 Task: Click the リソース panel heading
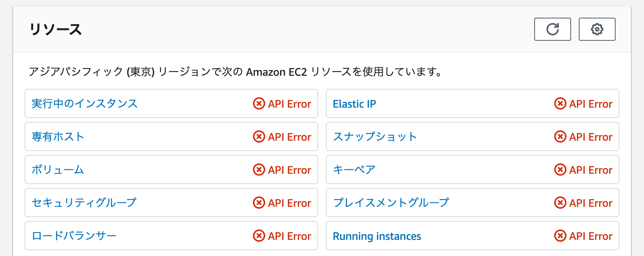click(56, 29)
